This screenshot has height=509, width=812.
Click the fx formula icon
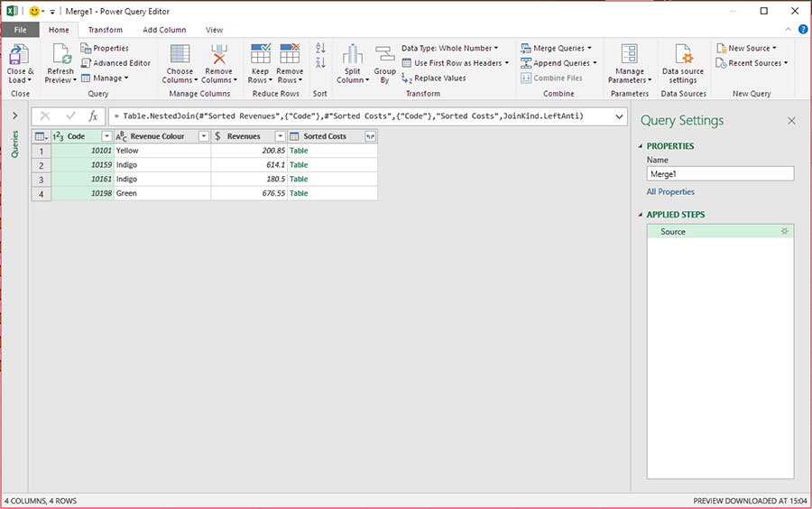click(93, 116)
